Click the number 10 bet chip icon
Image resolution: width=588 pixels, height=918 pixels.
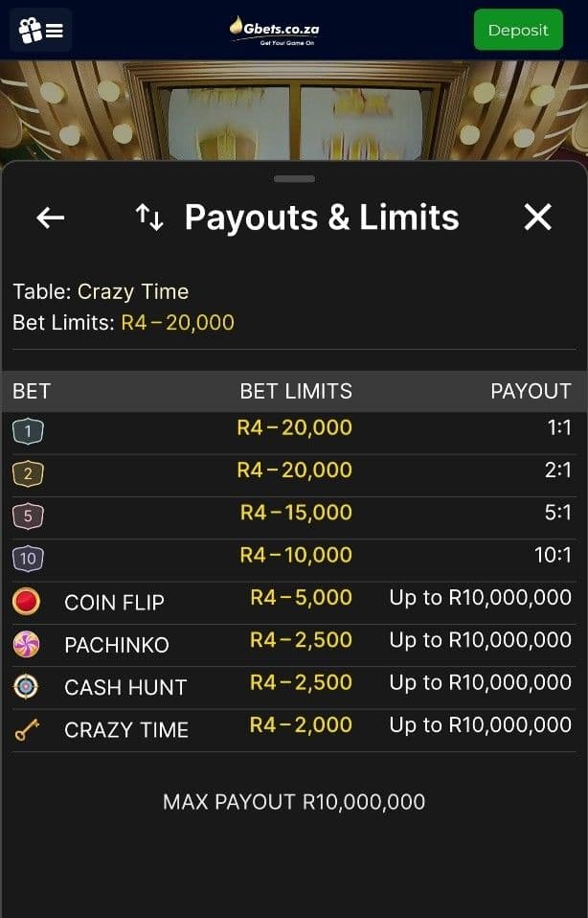click(x=29, y=557)
